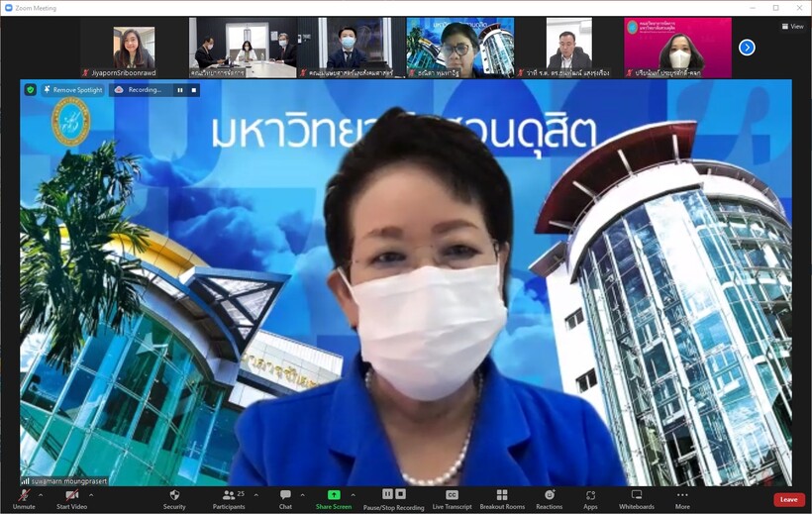812x514 pixels.
Task: Expand video options arrow beside Start Video
Action: click(91, 494)
